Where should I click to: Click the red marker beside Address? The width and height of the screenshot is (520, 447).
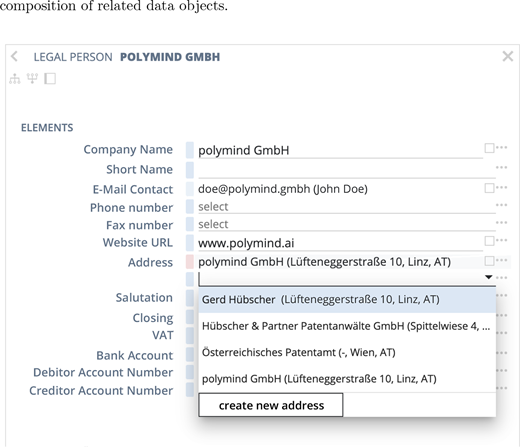pos(190,262)
